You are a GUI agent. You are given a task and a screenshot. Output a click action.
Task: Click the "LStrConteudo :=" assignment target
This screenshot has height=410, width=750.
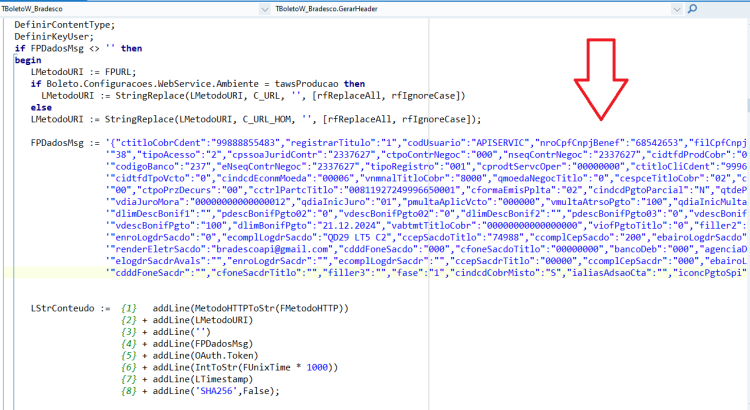tap(70, 309)
